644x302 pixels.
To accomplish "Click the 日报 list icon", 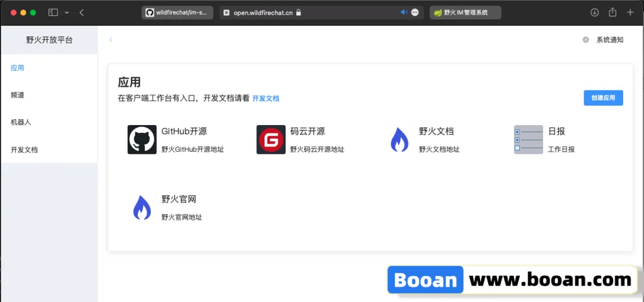I will 528,139.
